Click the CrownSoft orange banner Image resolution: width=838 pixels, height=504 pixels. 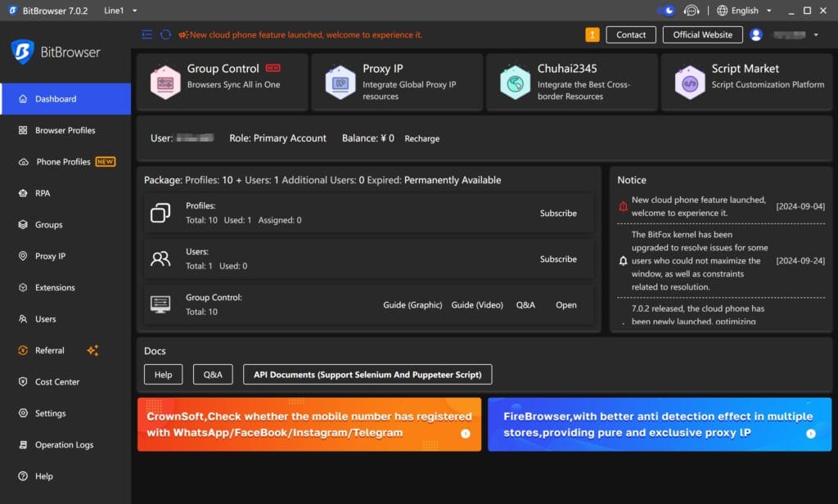click(x=309, y=425)
